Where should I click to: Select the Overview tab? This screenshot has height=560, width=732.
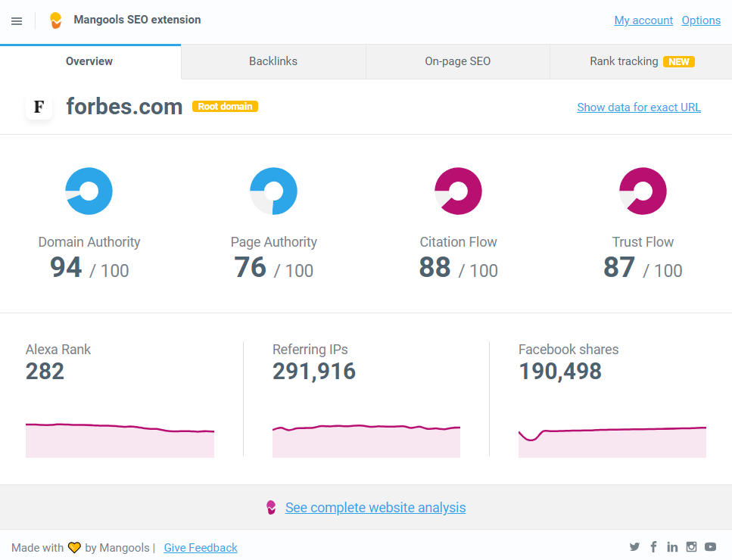pyautogui.click(x=89, y=61)
